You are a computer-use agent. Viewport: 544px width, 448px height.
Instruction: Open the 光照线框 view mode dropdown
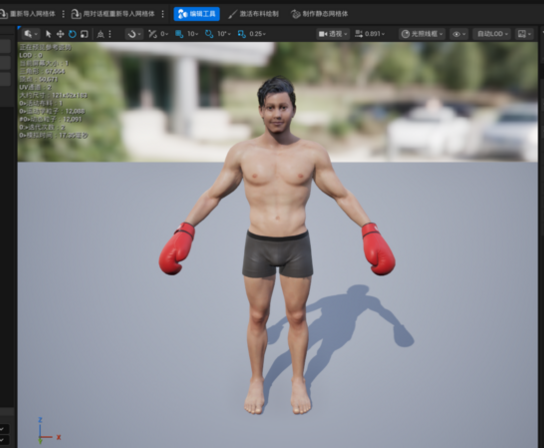tap(422, 34)
